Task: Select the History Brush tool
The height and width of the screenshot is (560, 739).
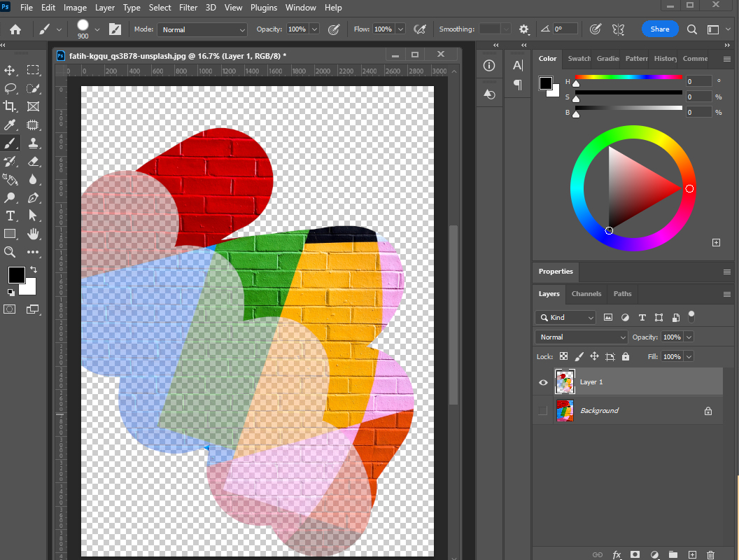Action: [9, 161]
